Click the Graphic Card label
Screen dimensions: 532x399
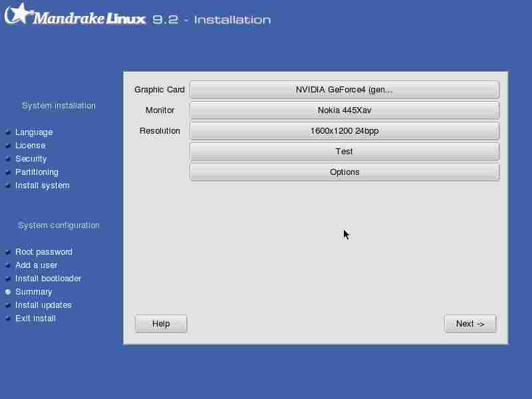point(160,90)
